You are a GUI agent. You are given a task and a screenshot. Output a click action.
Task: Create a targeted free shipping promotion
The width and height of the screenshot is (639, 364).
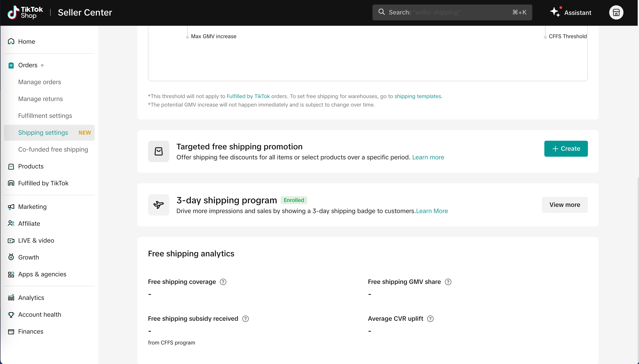click(x=566, y=149)
